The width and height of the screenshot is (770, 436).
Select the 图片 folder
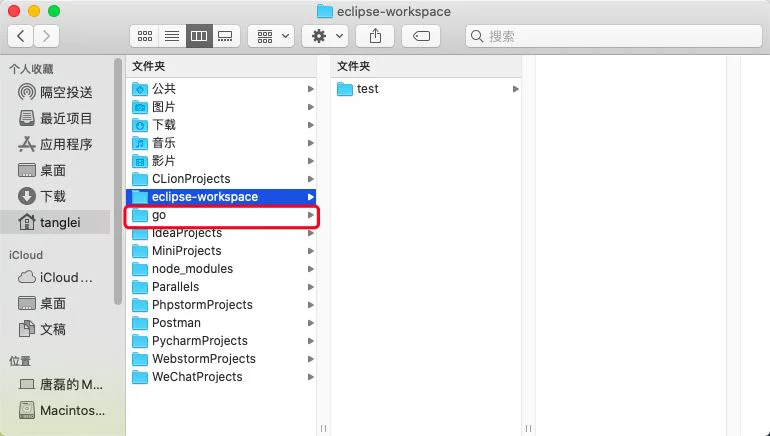click(x=221, y=107)
